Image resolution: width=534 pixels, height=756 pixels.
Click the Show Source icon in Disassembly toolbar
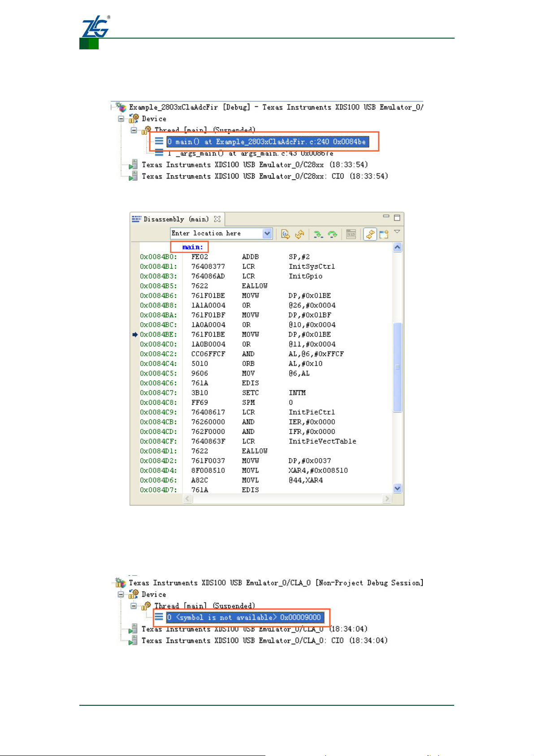pos(351,234)
